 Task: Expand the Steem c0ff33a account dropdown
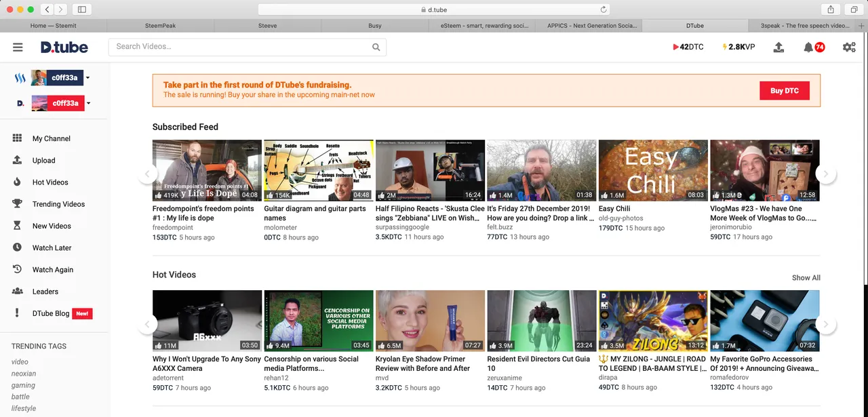coord(87,78)
